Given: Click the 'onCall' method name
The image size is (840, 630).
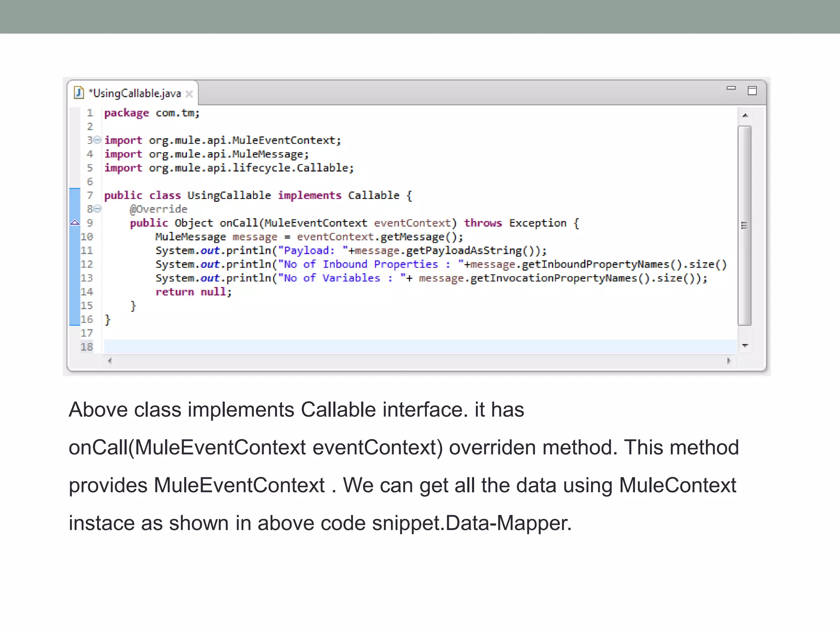Looking at the screenshot, I should (x=238, y=223).
